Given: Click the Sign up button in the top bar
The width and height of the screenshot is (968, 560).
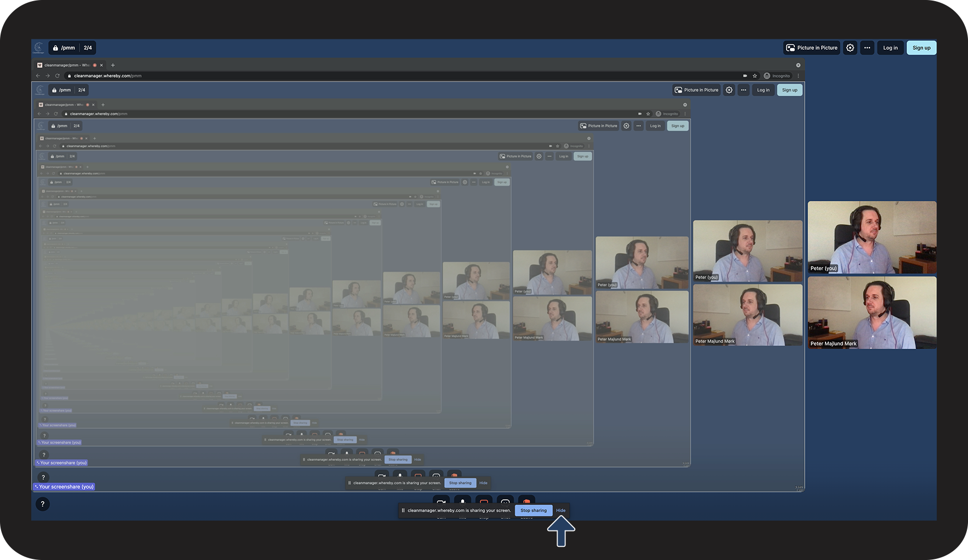Looking at the screenshot, I should (x=921, y=48).
